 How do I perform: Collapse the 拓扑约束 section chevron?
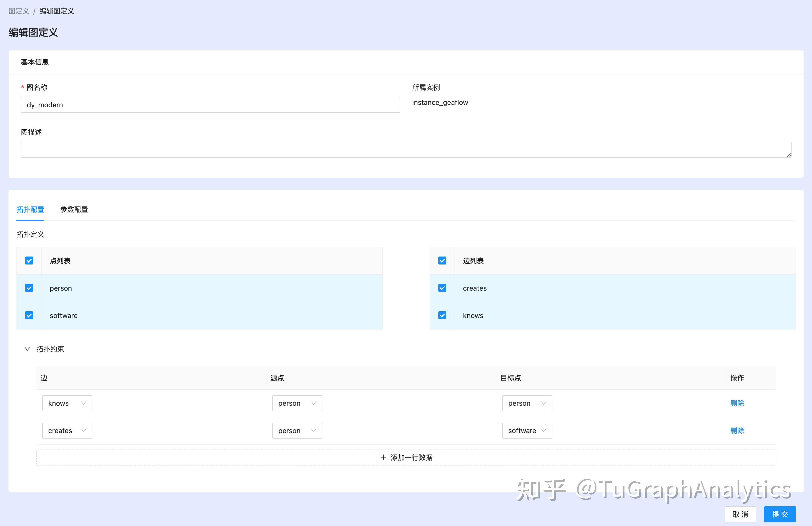[x=27, y=349]
